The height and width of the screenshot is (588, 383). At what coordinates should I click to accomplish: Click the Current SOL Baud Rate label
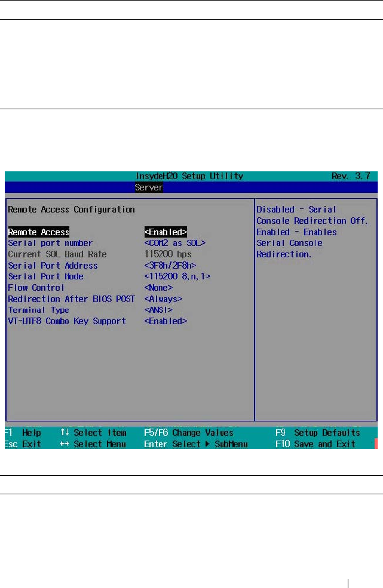[57, 254]
